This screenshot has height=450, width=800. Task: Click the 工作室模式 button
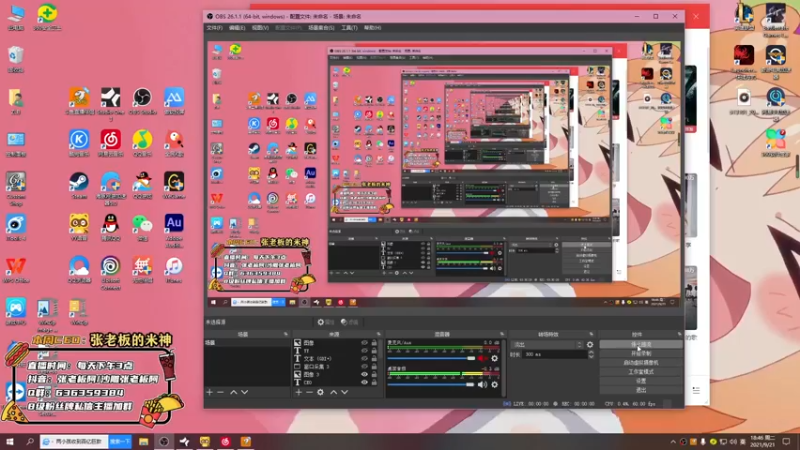click(641, 372)
